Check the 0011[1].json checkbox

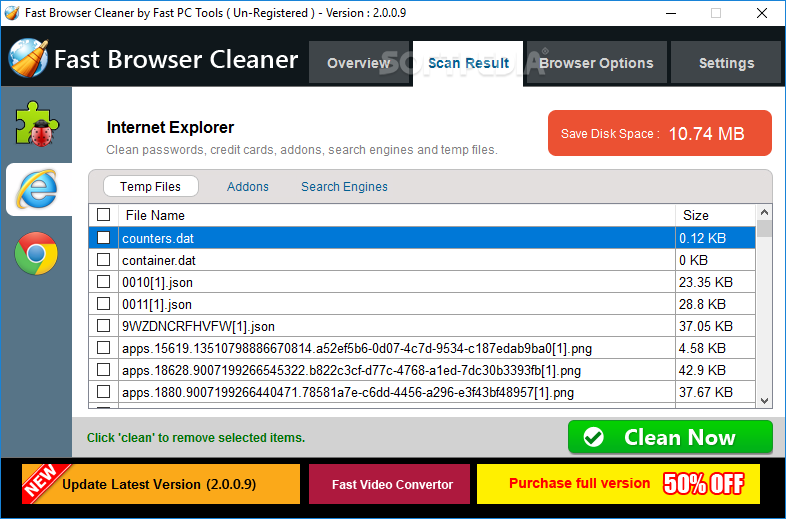[x=103, y=303]
